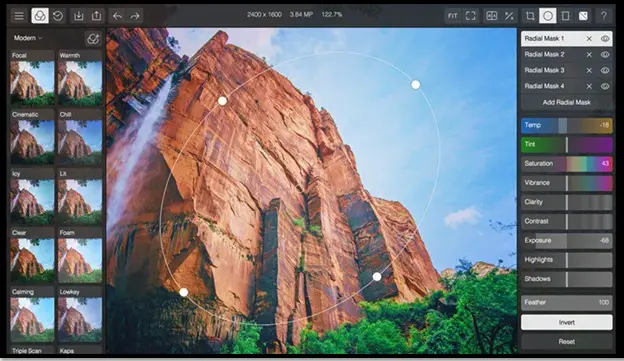The height and width of the screenshot is (361, 624).
Task: Click the import image icon
Action: pyautogui.click(x=78, y=16)
